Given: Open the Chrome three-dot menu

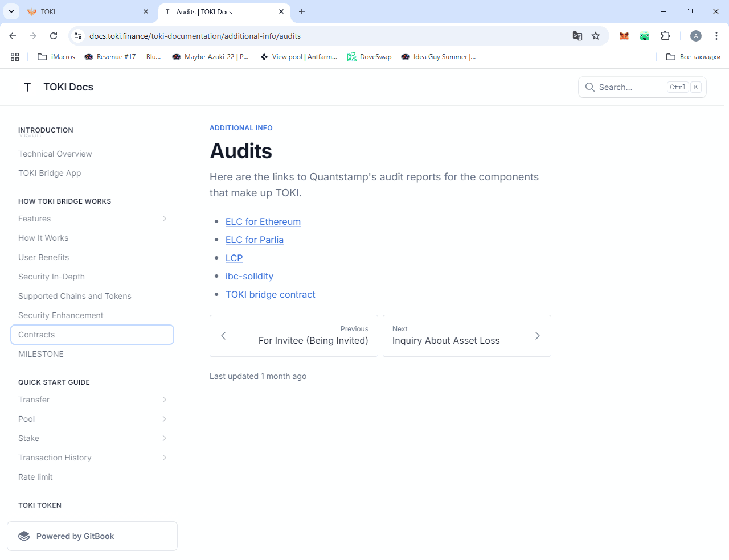Looking at the screenshot, I should coord(716,36).
